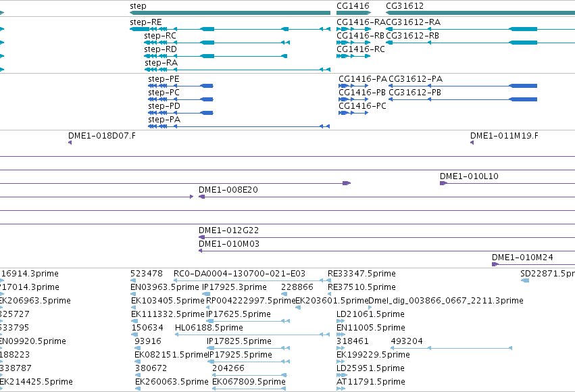Click the IP17925.3prime EST label
Image resolution: width=575 pixels, height=392 pixels.
point(234,287)
